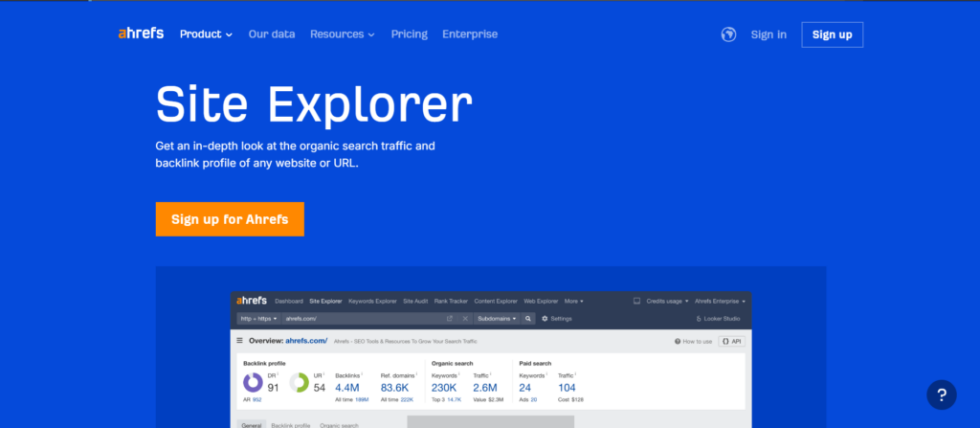
Task: Click the 189M all-time backlinks value
Action: [363, 399]
